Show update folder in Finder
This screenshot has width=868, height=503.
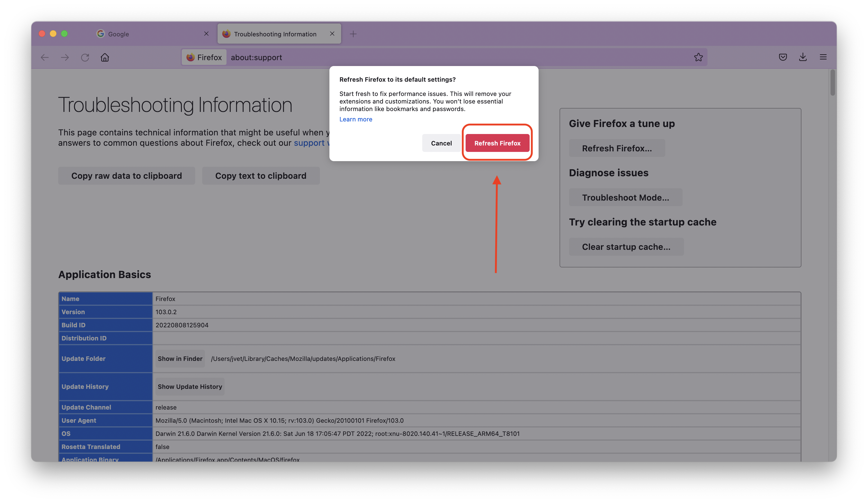pos(180,359)
